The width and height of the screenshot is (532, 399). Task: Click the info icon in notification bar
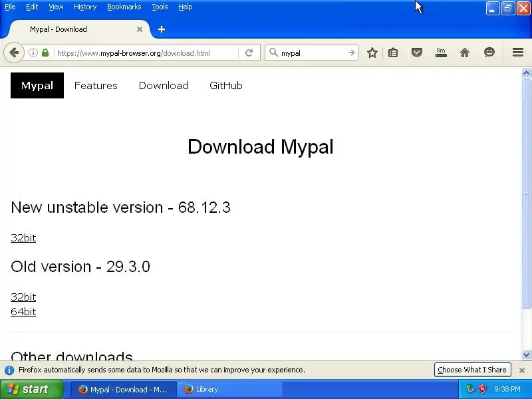[9, 370]
